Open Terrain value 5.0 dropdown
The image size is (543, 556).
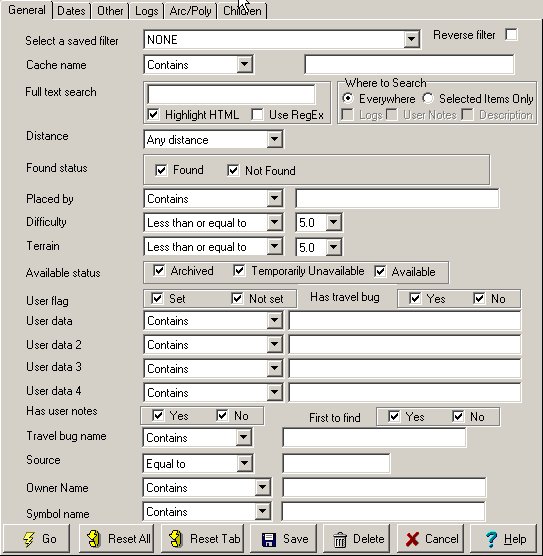[x=333, y=247]
